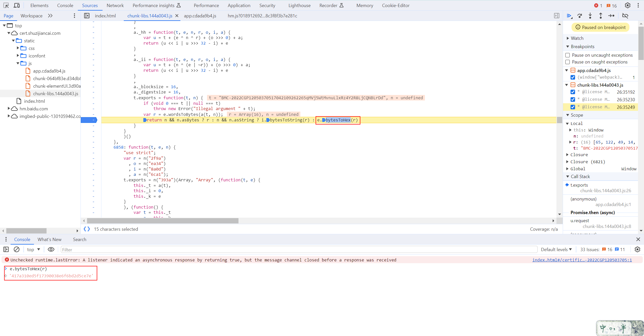This screenshot has height=336, width=644.
Task: Switch to the Network tab
Action: [x=115, y=5]
